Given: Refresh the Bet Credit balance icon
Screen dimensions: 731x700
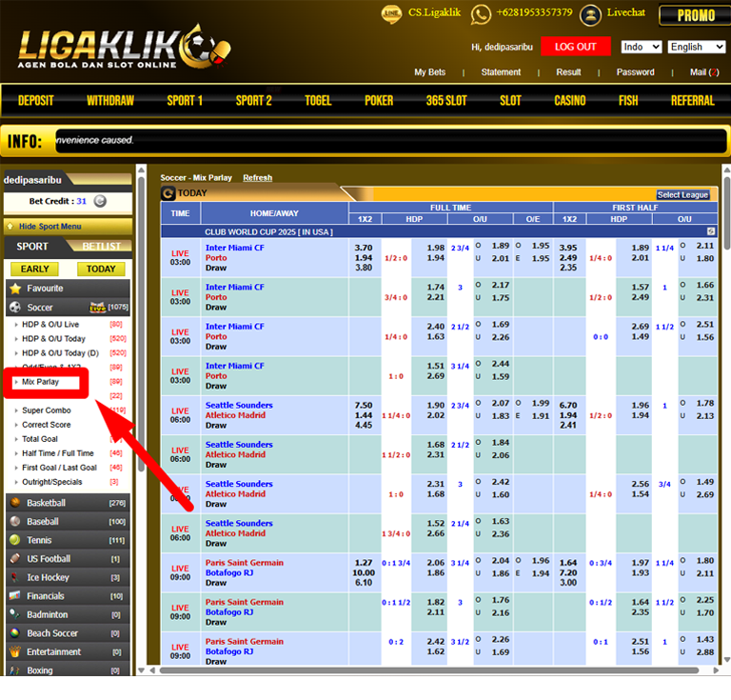Looking at the screenshot, I should click(x=100, y=201).
